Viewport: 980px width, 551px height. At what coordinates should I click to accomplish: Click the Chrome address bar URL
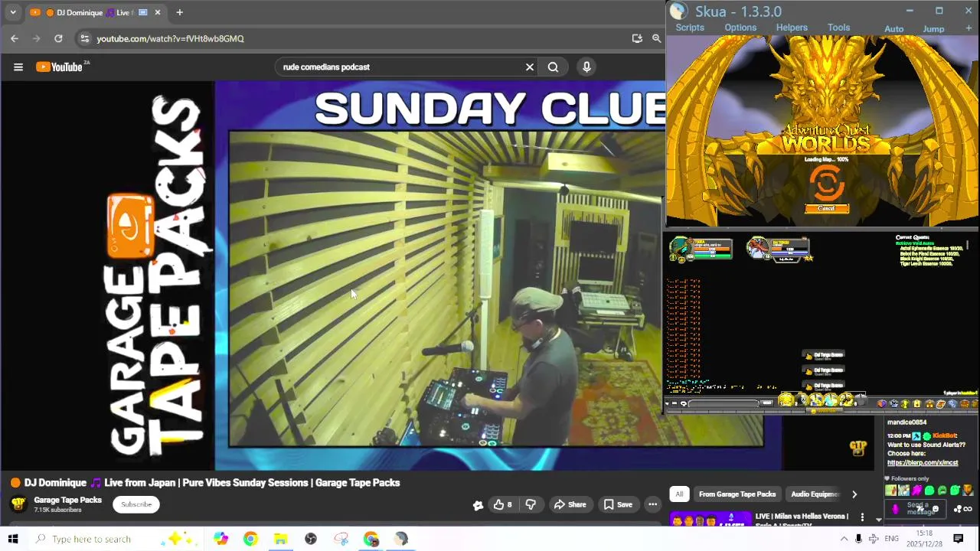[170, 38]
